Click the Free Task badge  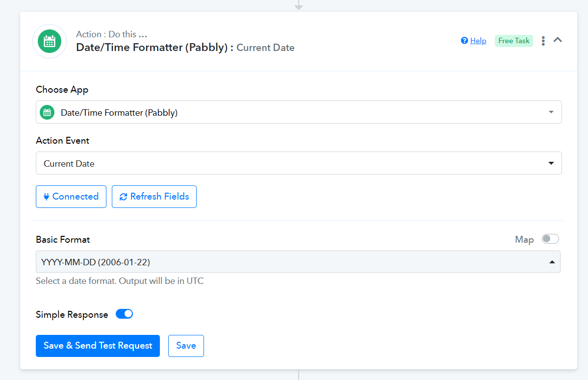tap(514, 41)
